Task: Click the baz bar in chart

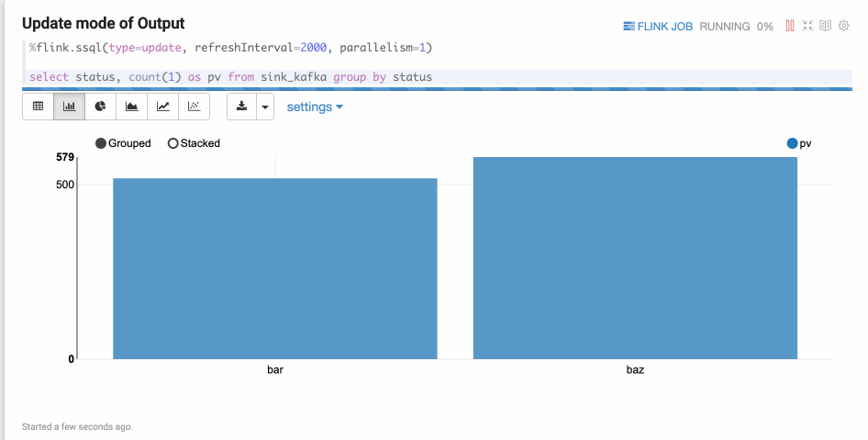Action: click(635, 258)
